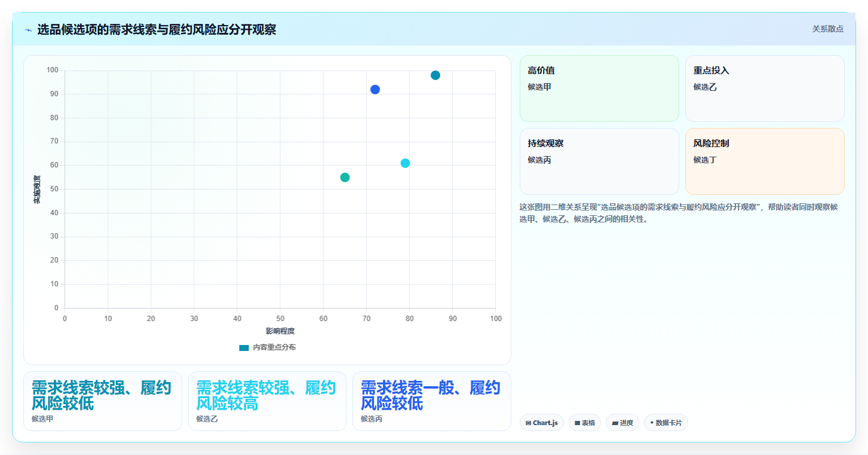Click the Chart.js tag chip
868x455 pixels.
click(542, 423)
